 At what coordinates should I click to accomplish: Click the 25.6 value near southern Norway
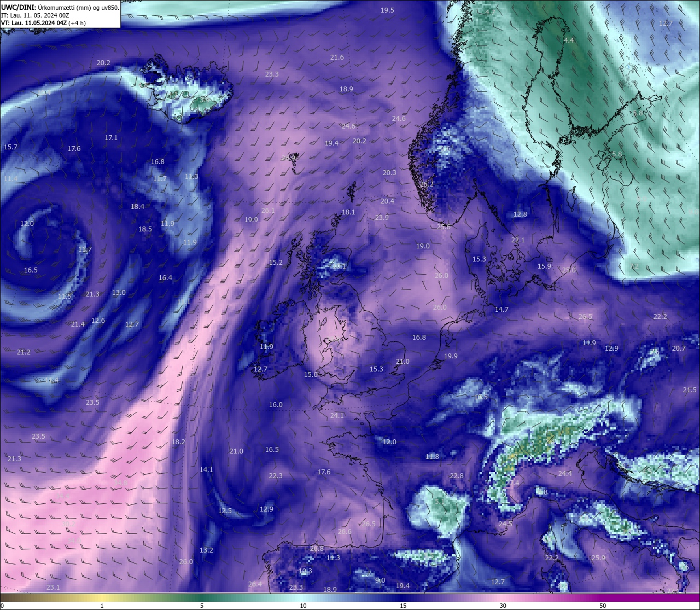[444, 227]
